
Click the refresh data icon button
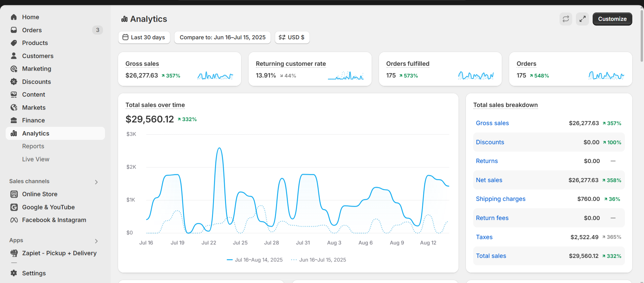(x=566, y=19)
